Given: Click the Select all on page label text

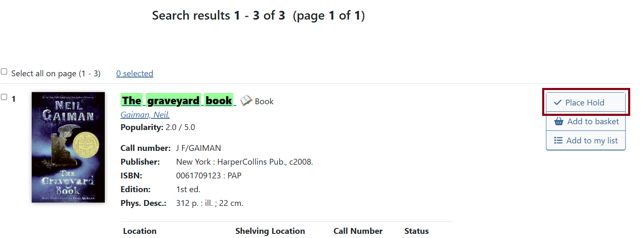Looking at the screenshot, I should (x=56, y=74).
